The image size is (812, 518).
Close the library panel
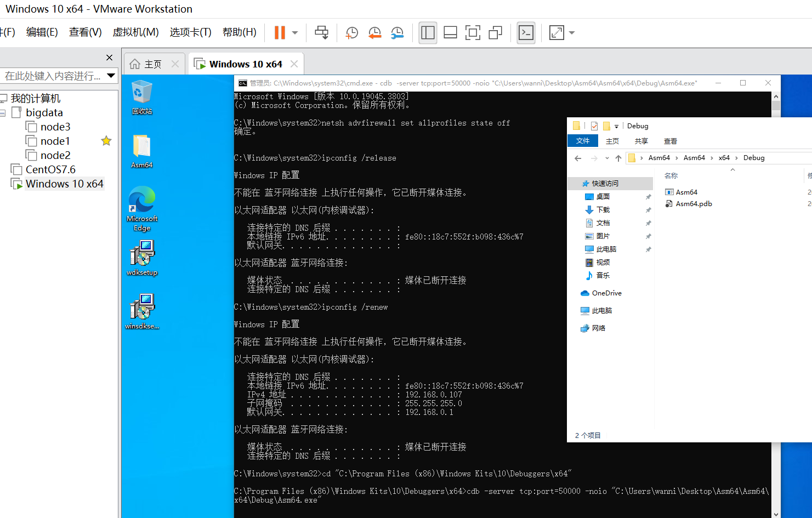click(x=109, y=58)
